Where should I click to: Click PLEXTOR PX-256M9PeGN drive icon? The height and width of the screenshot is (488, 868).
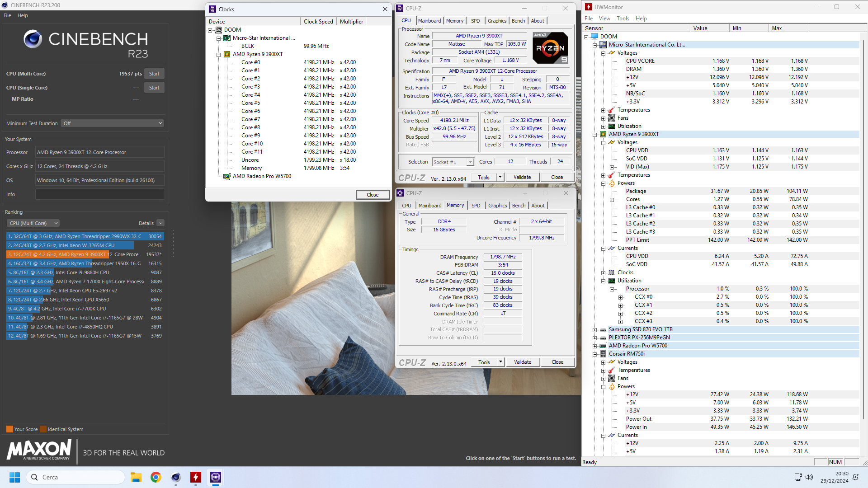pos(603,338)
